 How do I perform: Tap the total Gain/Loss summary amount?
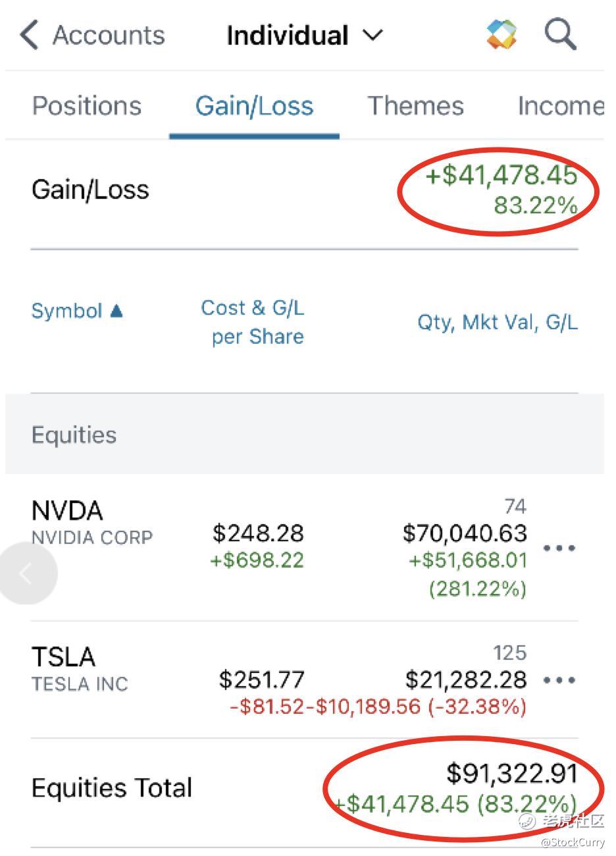pos(501,189)
